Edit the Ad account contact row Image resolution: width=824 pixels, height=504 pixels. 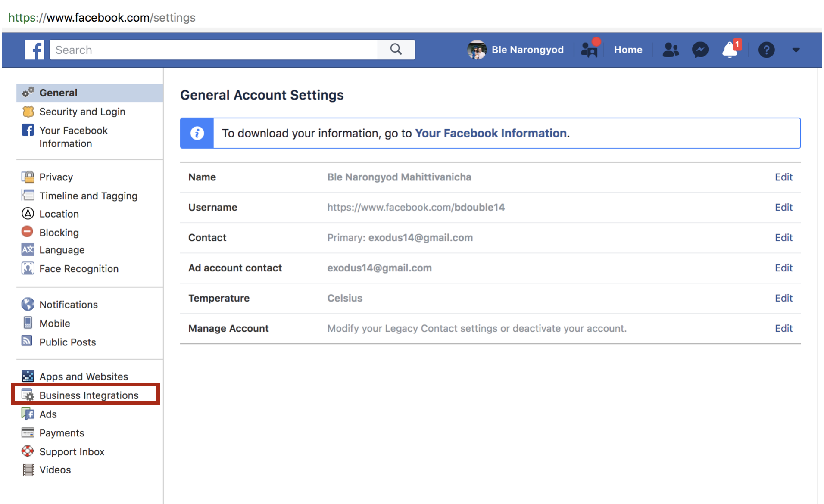pos(783,268)
